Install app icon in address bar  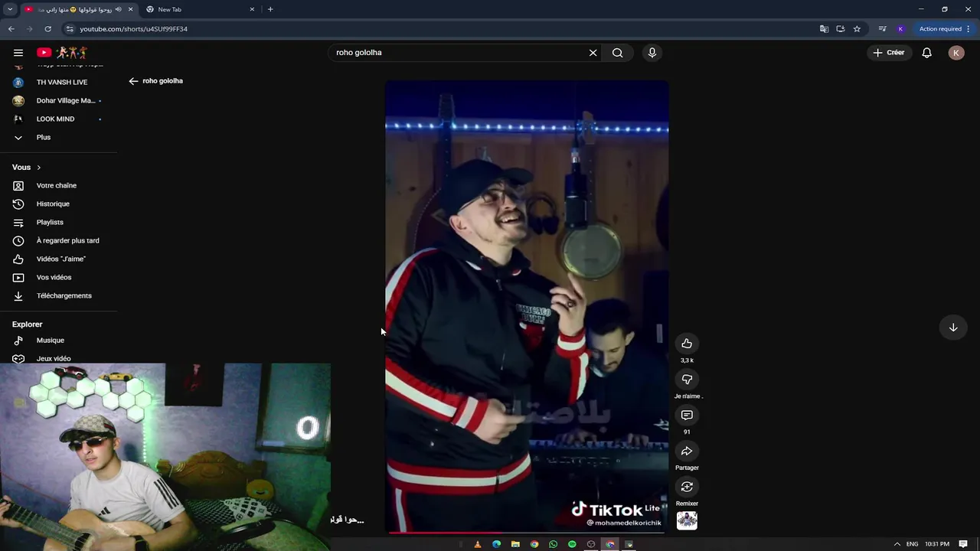coord(840,29)
